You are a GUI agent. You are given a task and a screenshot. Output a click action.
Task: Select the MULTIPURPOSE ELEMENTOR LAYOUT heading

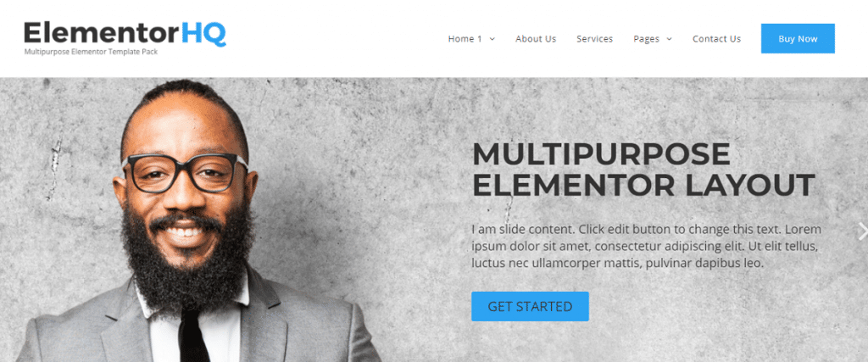(x=643, y=170)
